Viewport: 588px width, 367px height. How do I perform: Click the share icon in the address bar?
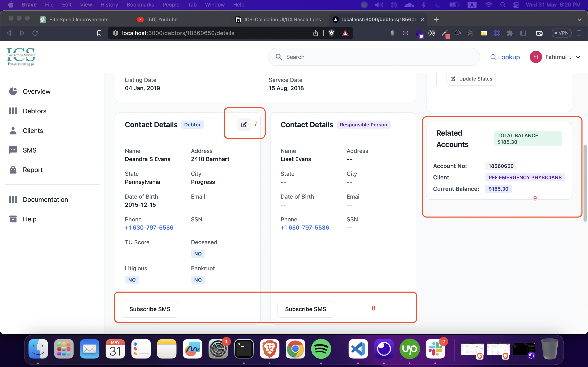[x=315, y=33]
